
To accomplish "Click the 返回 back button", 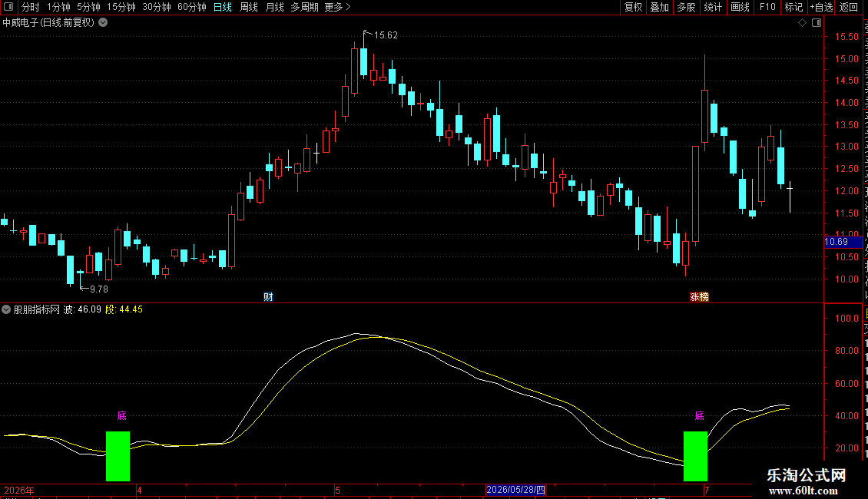I will [x=849, y=7].
